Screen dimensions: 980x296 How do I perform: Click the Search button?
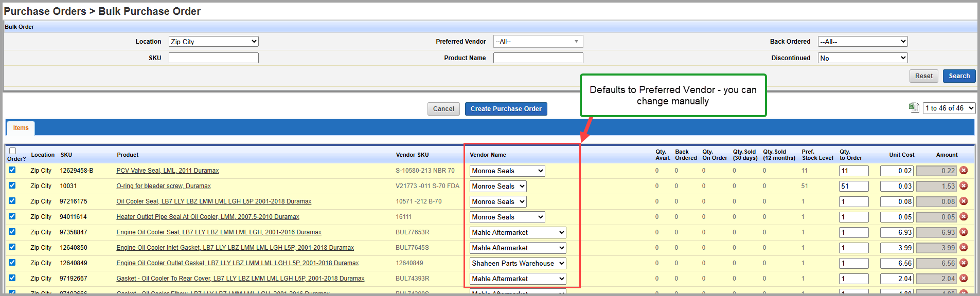tap(959, 76)
